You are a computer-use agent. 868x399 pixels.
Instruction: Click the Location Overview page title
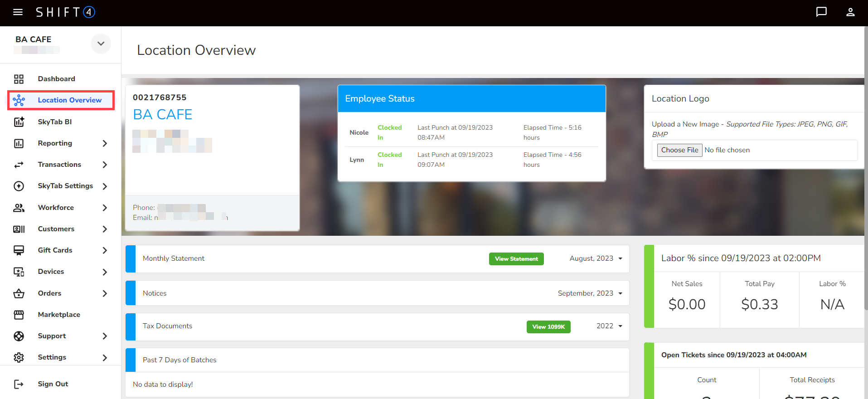(x=196, y=50)
